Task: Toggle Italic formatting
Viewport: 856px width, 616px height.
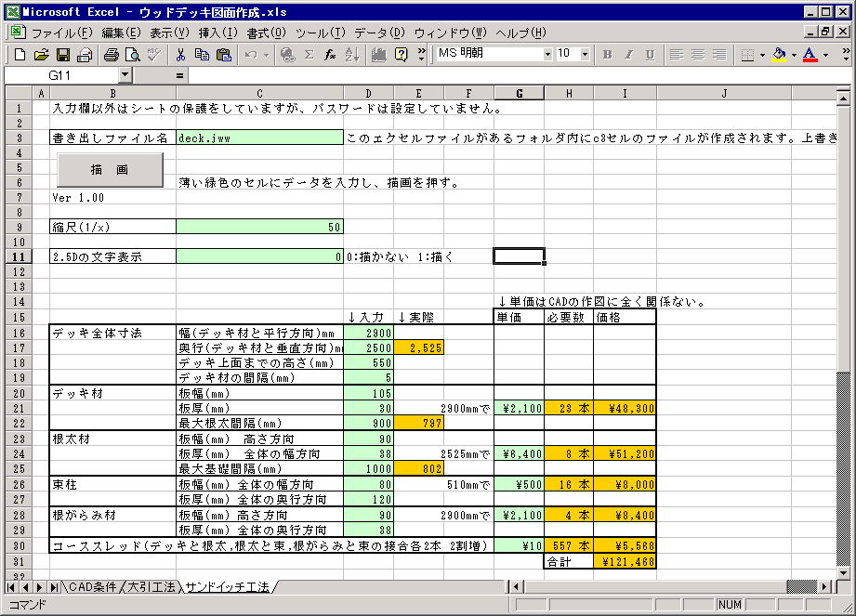Action: click(628, 55)
